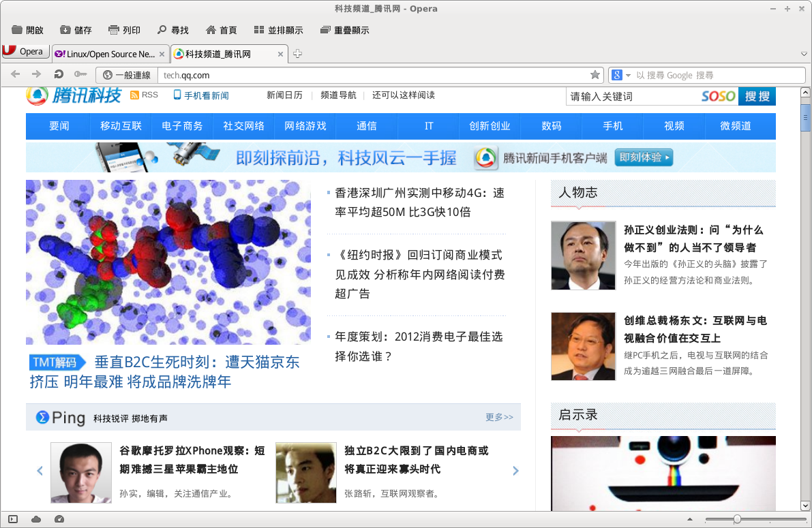Image resolution: width=812 pixels, height=528 pixels.
Task: Select 社交网络 in navigation bar
Action: coord(243,126)
